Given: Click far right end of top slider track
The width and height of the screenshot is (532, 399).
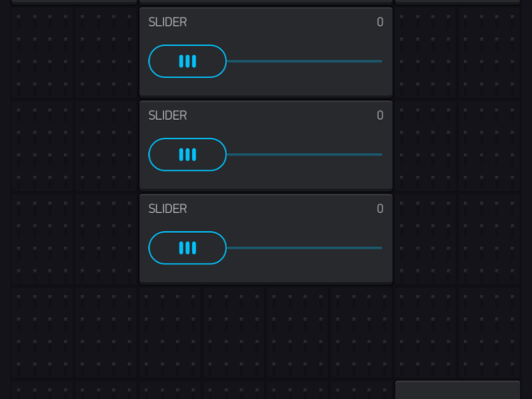Looking at the screenshot, I should (380, 62).
